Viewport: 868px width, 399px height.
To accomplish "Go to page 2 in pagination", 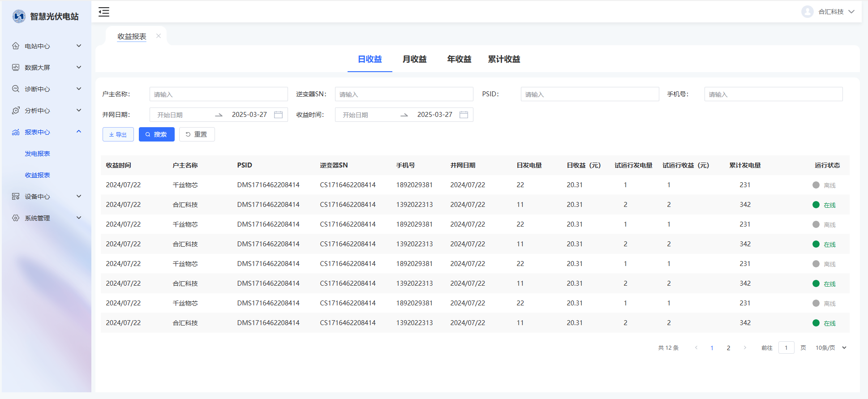I will pyautogui.click(x=728, y=348).
